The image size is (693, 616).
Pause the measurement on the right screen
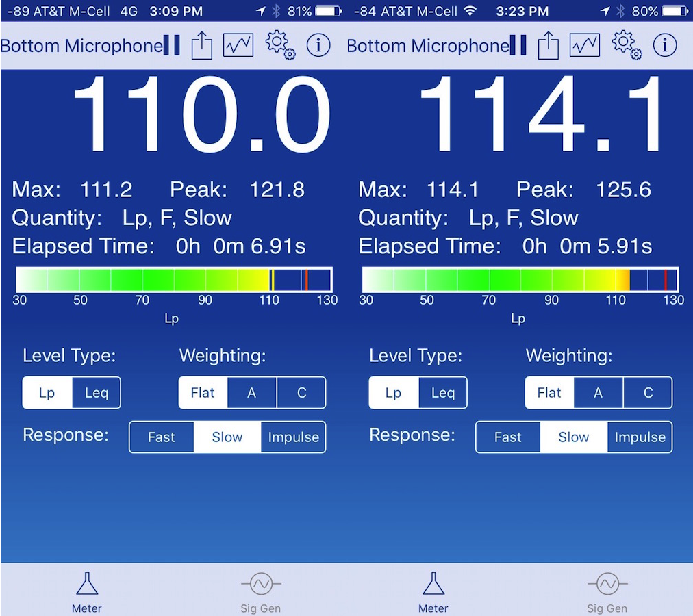[519, 46]
